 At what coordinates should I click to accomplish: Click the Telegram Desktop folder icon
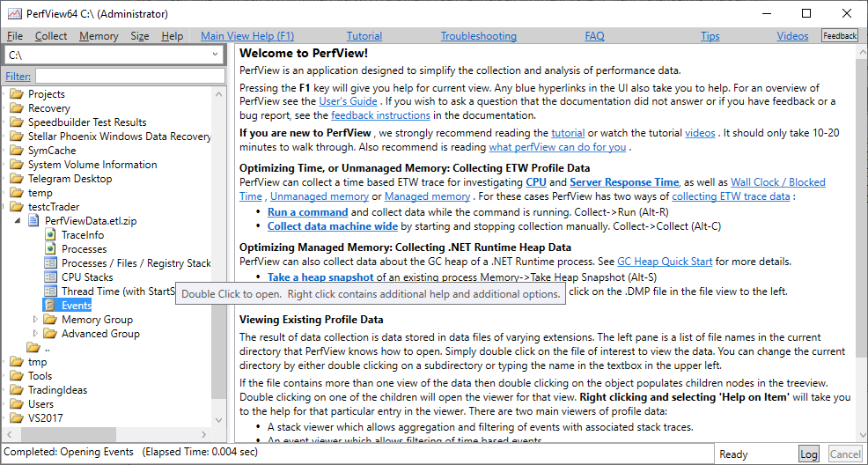[17, 179]
